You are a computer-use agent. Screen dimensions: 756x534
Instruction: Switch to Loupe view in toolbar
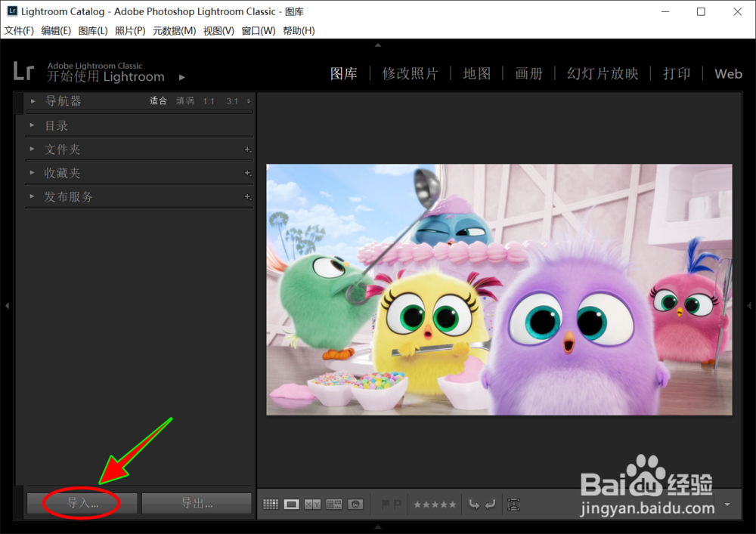291,504
